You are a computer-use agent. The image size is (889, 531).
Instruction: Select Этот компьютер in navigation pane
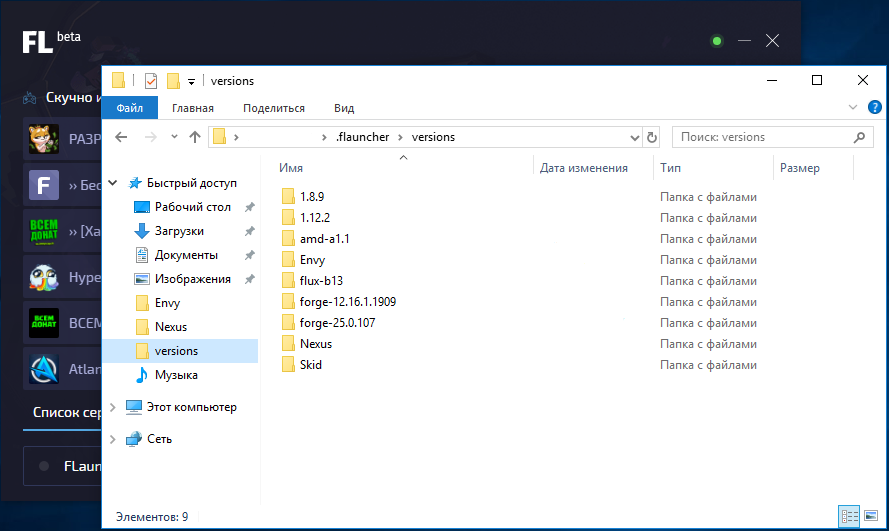coord(192,407)
